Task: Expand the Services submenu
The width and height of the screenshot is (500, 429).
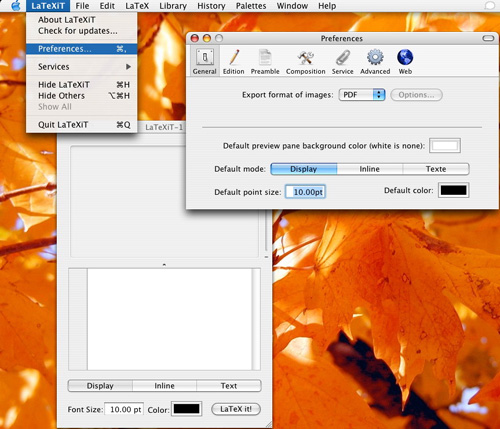Action: tap(82, 67)
